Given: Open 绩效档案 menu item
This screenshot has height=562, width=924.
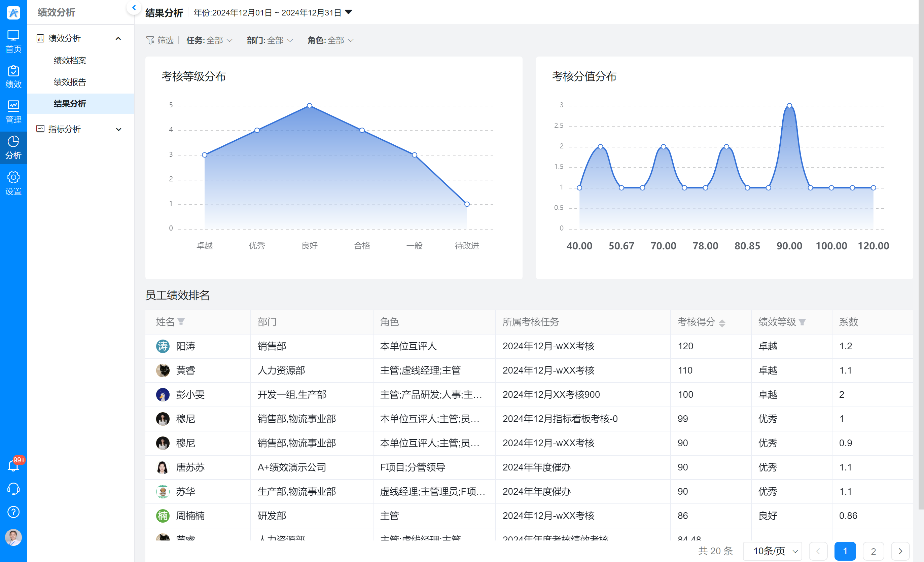Looking at the screenshot, I should click(70, 60).
